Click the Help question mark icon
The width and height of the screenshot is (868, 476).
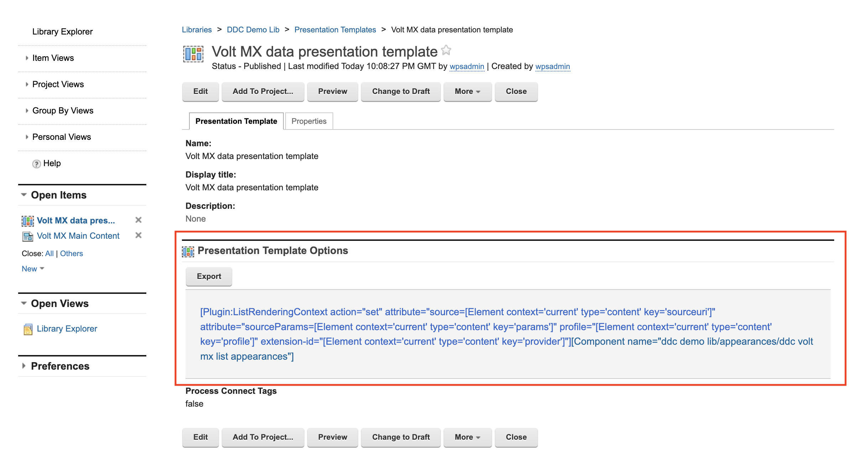click(37, 163)
